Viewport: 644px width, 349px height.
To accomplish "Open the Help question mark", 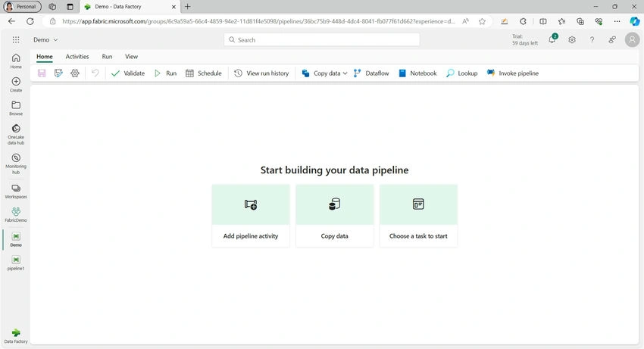I will coord(592,40).
